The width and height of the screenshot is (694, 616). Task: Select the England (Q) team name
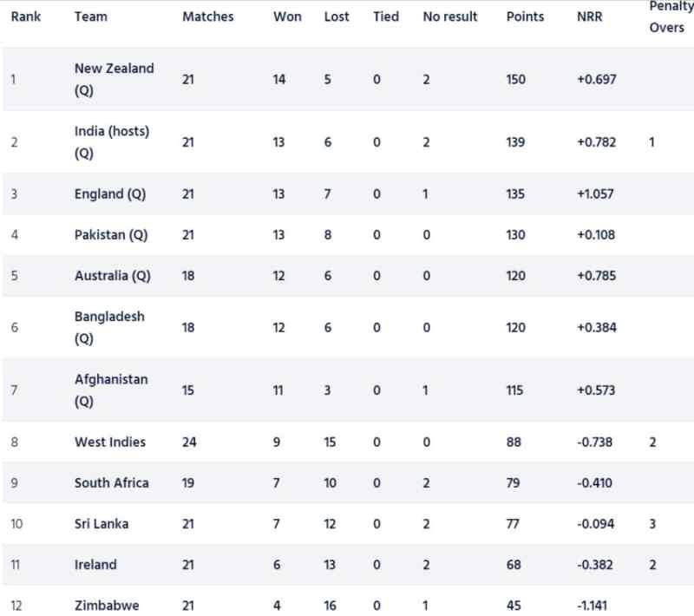(110, 194)
